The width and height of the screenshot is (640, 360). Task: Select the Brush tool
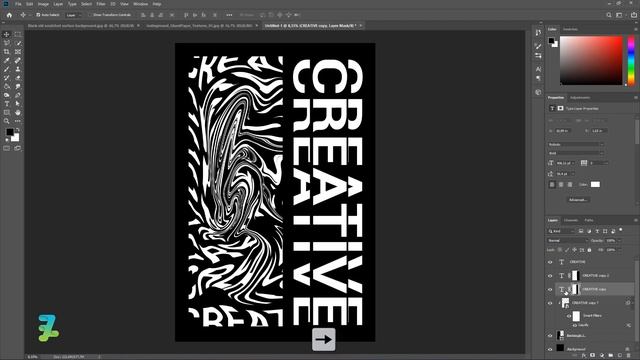click(x=7, y=69)
